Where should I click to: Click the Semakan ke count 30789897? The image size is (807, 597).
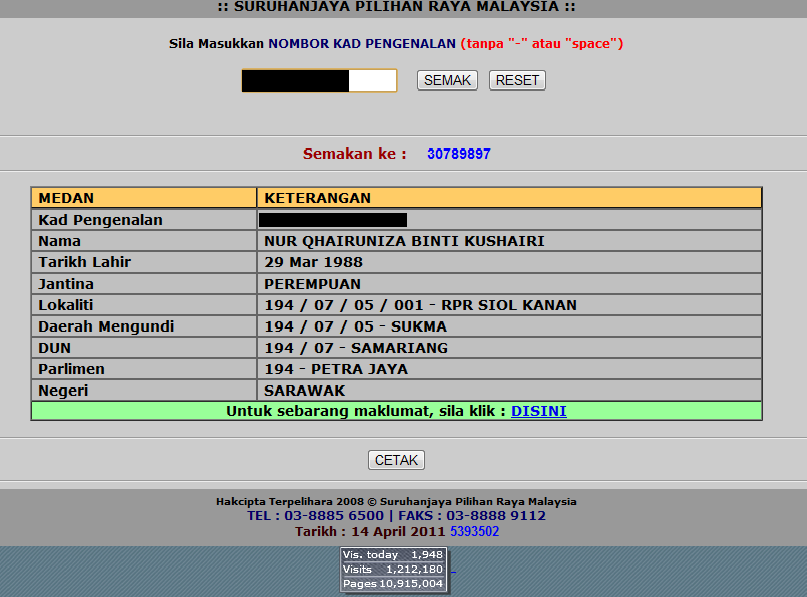[x=459, y=154]
